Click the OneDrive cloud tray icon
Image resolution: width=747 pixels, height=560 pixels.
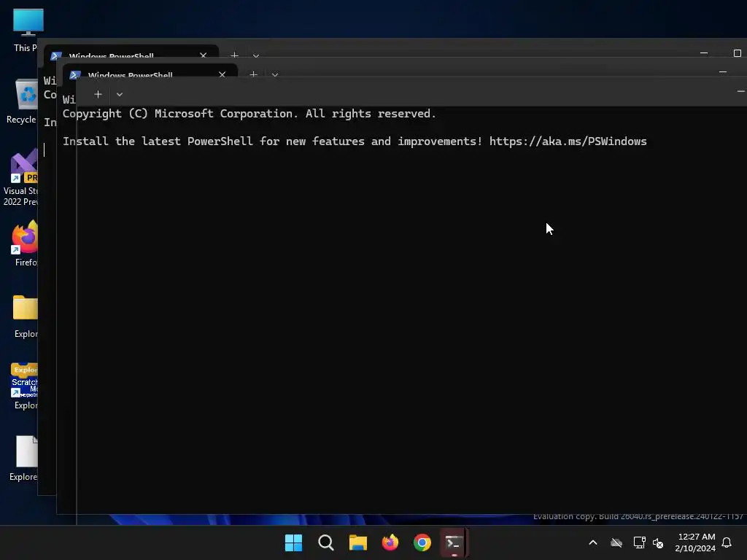(616, 542)
